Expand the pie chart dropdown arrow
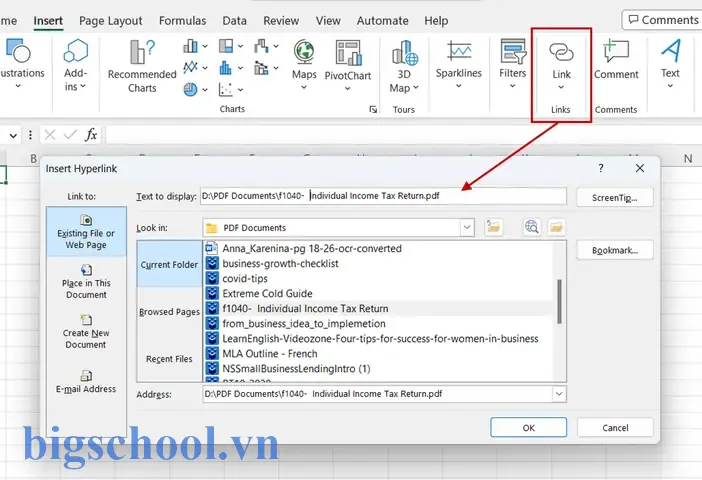702x480 pixels. point(205,90)
